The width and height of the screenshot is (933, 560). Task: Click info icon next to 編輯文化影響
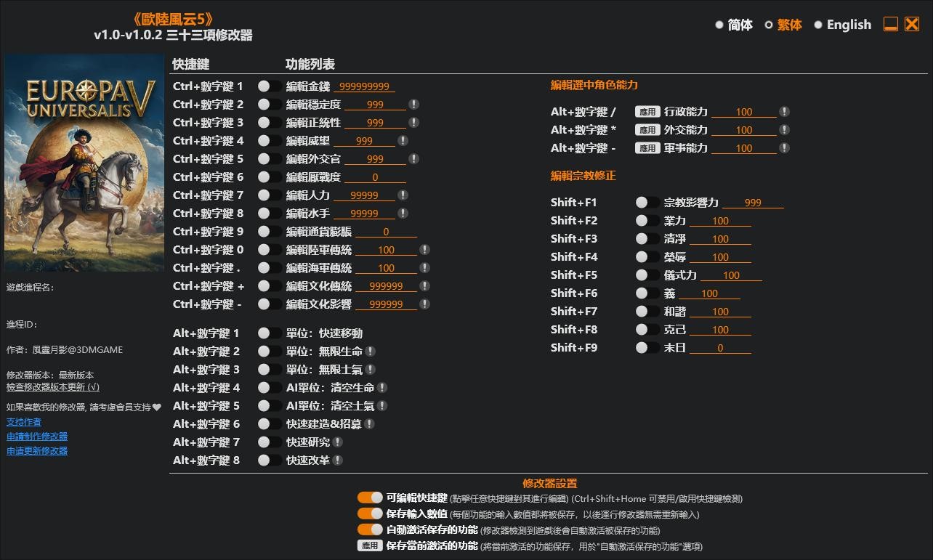point(424,304)
